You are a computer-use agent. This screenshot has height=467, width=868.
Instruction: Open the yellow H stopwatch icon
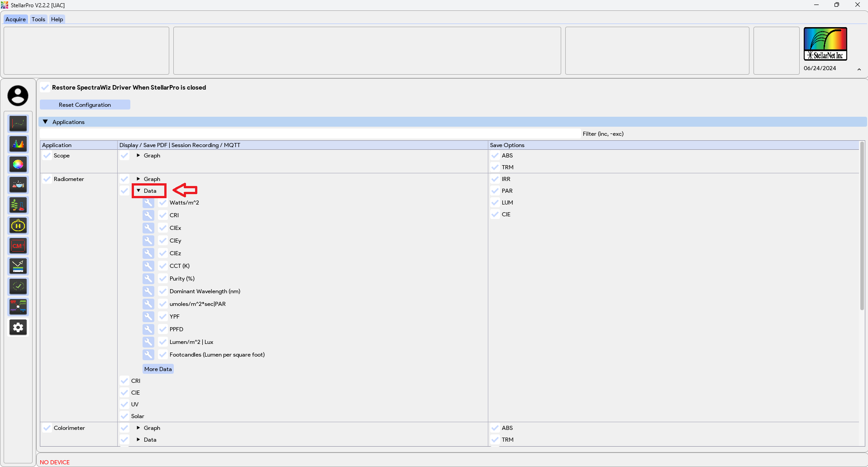tap(18, 225)
